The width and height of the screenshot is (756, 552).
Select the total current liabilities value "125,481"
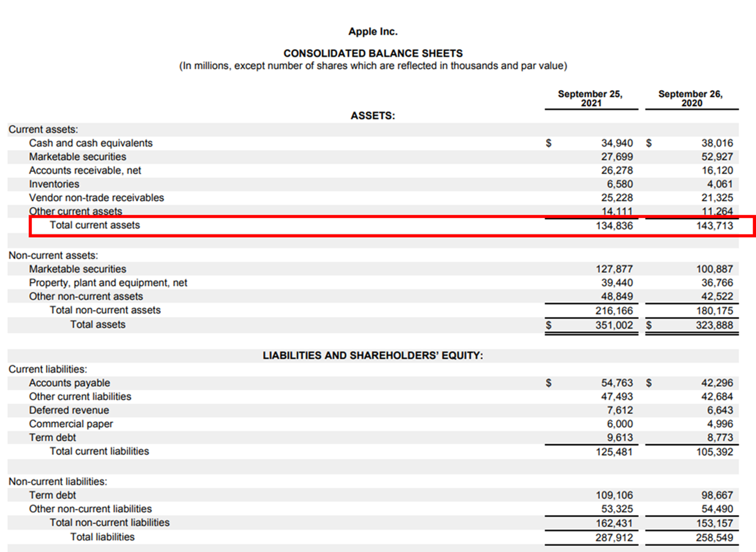point(614,452)
